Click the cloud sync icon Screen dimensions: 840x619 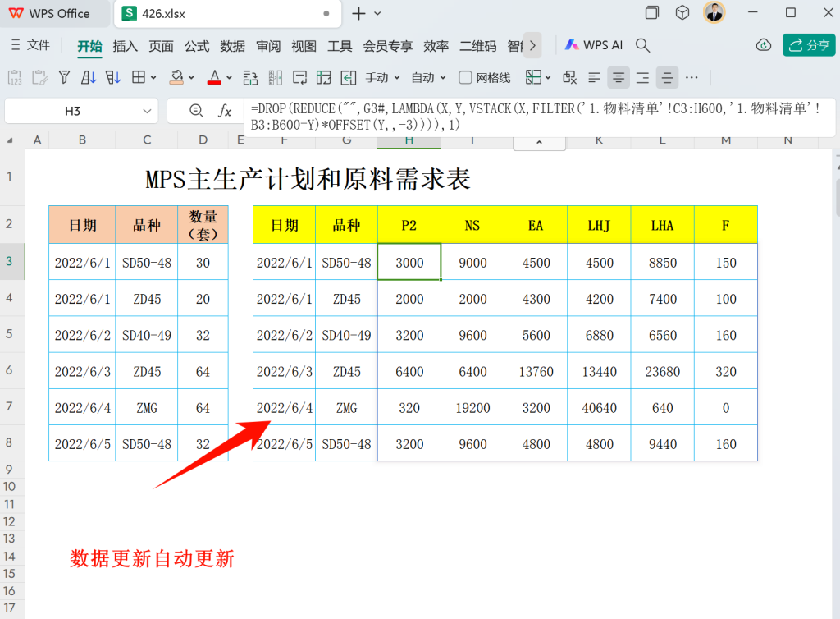764,45
